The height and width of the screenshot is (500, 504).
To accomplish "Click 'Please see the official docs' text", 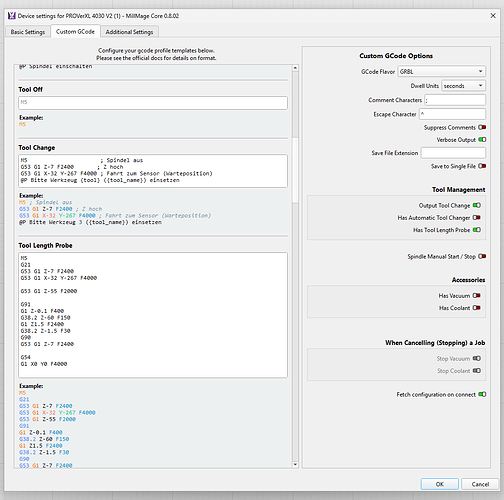I will (x=156, y=58).
